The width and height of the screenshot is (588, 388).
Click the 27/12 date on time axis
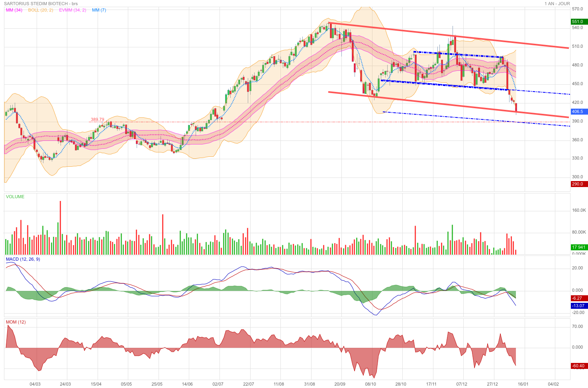[x=492, y=384]
